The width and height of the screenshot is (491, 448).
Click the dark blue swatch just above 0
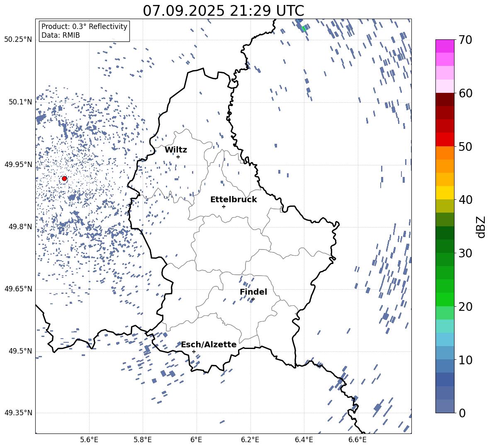click(445, 406)
